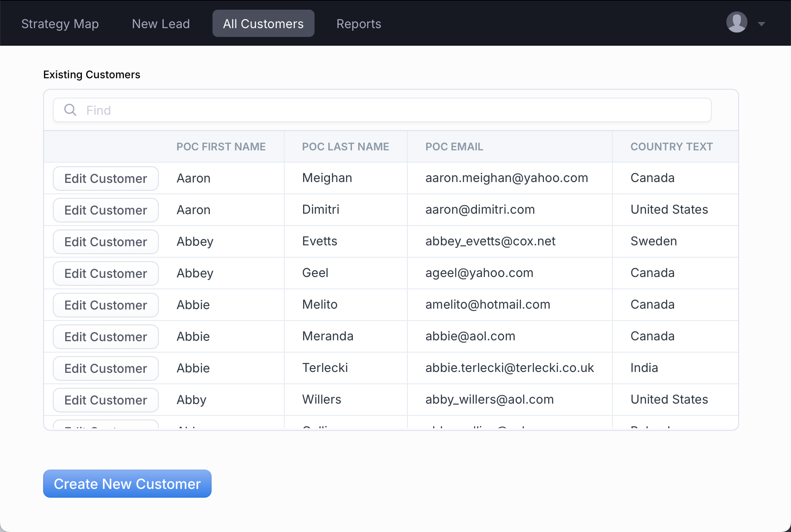
Task: Edit customer Abbey Geel
Action: tap(106, 273)
